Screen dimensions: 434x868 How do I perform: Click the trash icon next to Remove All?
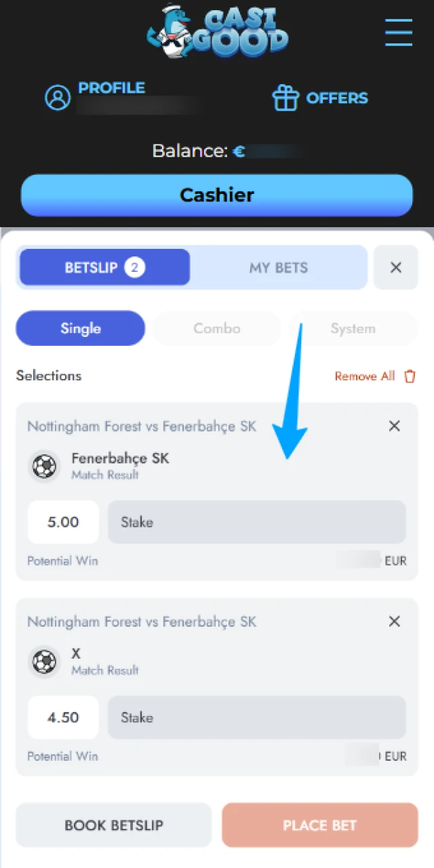(x=410, y=376)
